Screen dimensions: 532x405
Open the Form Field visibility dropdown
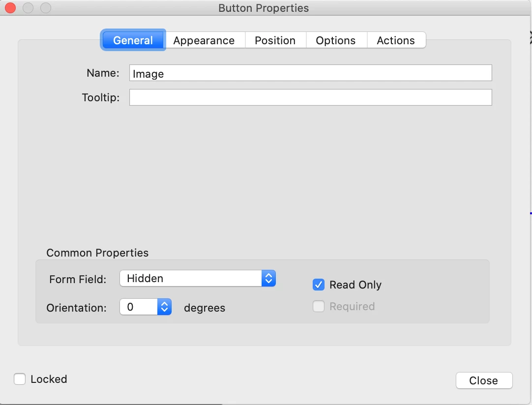click(x=198, y=279)
